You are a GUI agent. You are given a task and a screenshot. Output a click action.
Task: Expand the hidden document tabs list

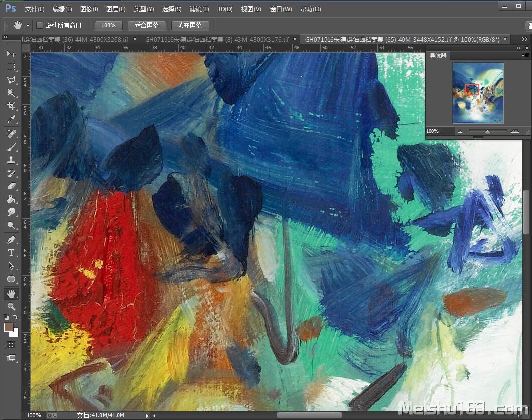coord(525,39)
